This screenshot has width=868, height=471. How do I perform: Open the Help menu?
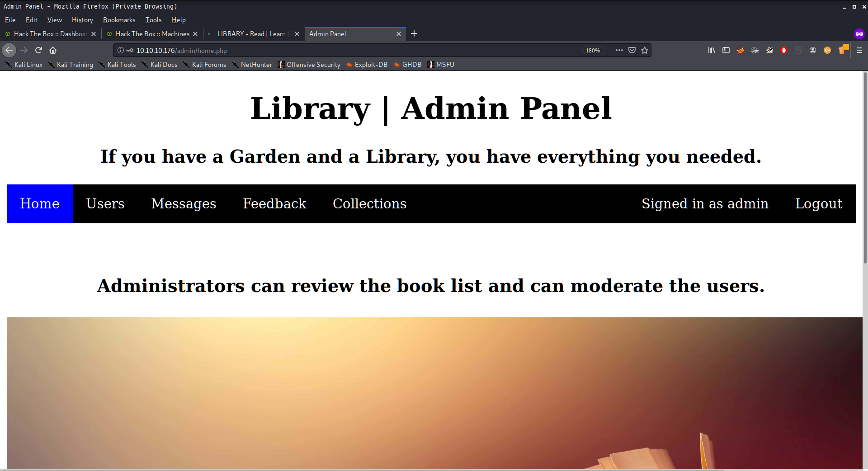(179, 20)
